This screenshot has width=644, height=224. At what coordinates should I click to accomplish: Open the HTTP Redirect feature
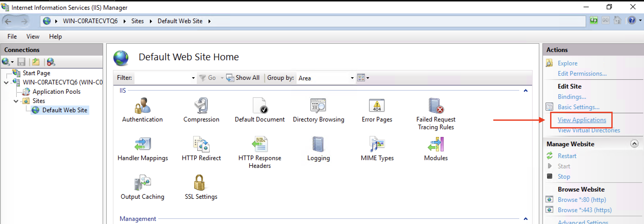pyautogui.click(x=201, y=149)
